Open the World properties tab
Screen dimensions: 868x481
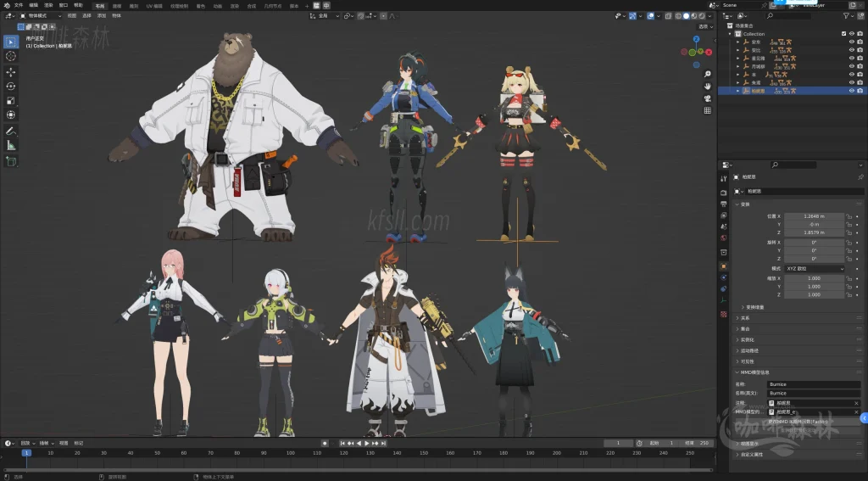(724, 238)
